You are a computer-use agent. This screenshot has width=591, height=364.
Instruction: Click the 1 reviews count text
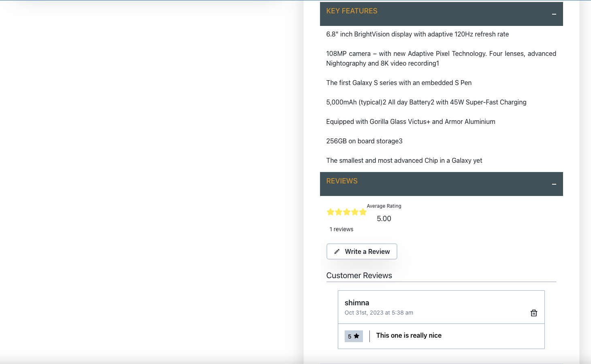coord(341,229)
